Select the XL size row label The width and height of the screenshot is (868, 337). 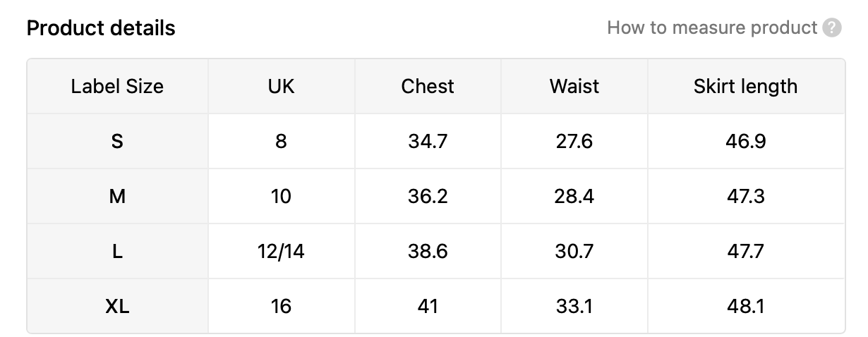tap(117, 306)
